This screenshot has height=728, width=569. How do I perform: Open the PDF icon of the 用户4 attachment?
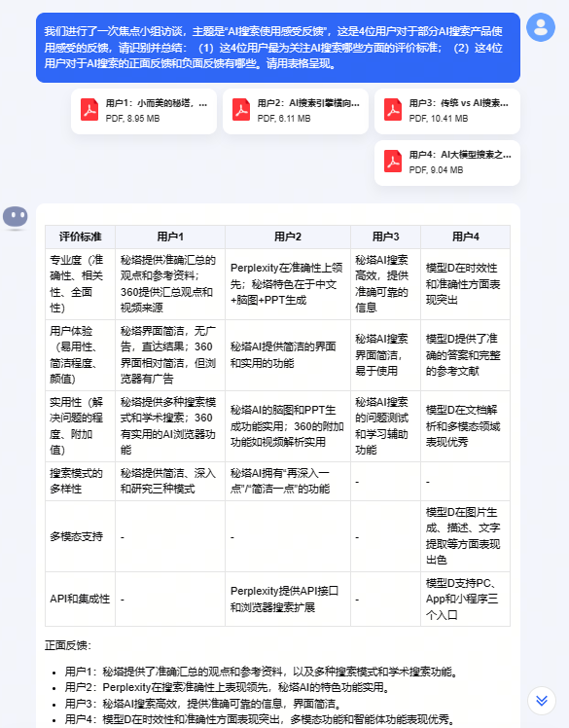point(393,162)
